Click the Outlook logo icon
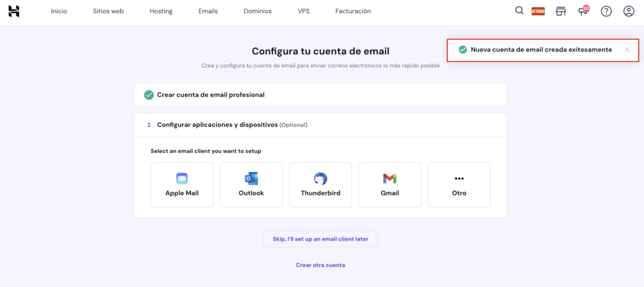Viewport: 644px width, 287px height. 252,178
